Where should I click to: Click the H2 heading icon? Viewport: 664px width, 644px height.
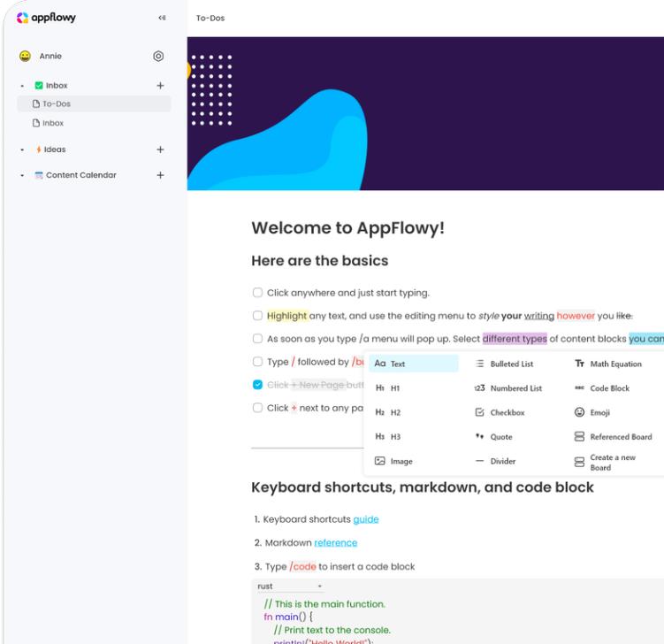tap(380, 412)
